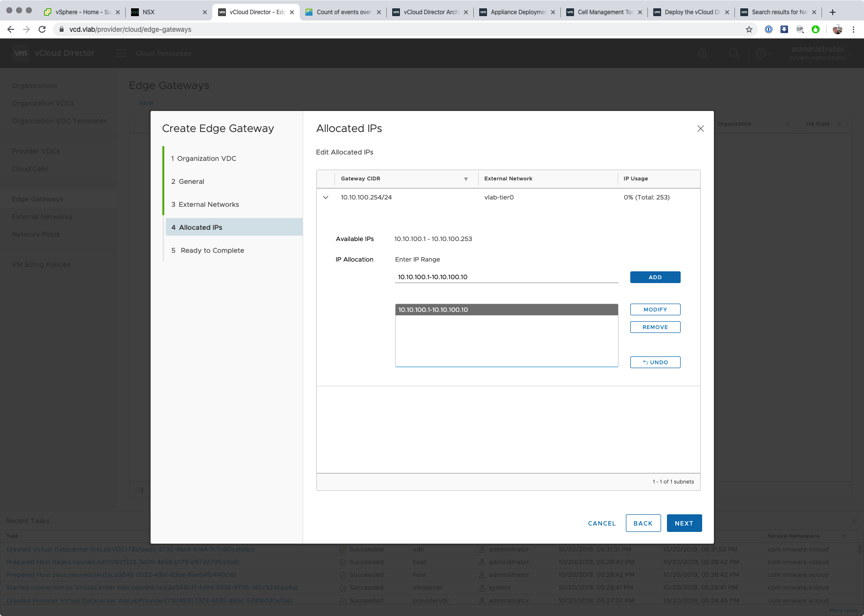Close the NSX browser tab

(x=205, y=12)
